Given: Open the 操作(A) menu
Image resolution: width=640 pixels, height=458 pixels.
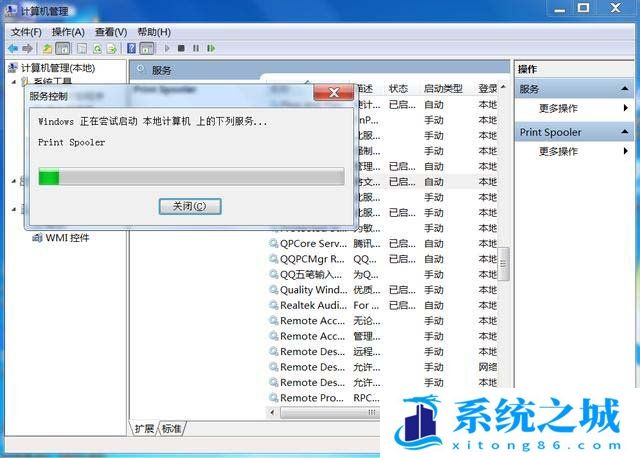Looking at the screenshot, I should 68,32.
